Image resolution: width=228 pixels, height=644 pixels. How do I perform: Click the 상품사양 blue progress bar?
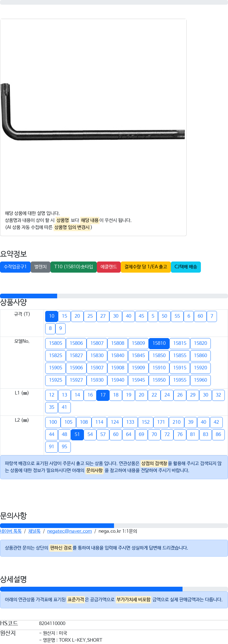[x=29, y=296]
